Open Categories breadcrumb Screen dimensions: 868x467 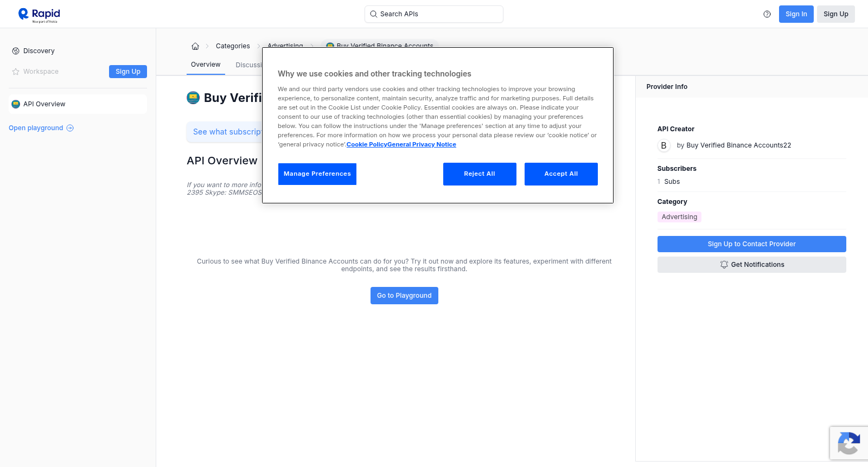click(233, 46)
